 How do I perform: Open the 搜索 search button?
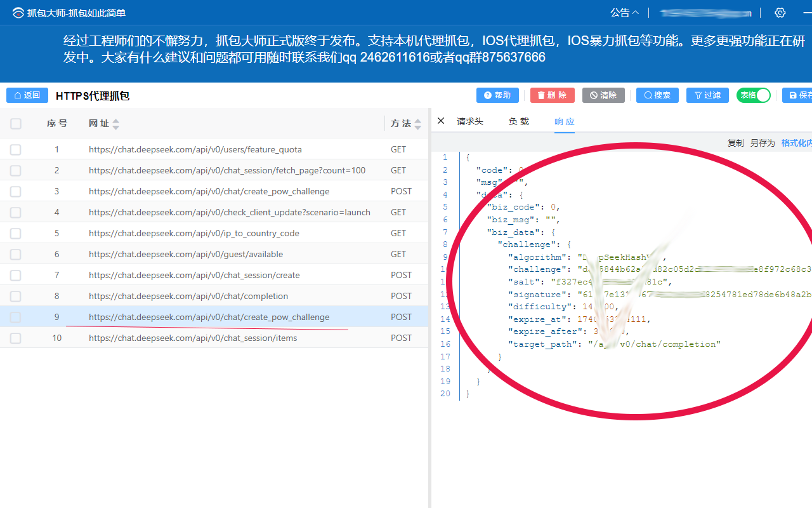[x=657, y=95]
